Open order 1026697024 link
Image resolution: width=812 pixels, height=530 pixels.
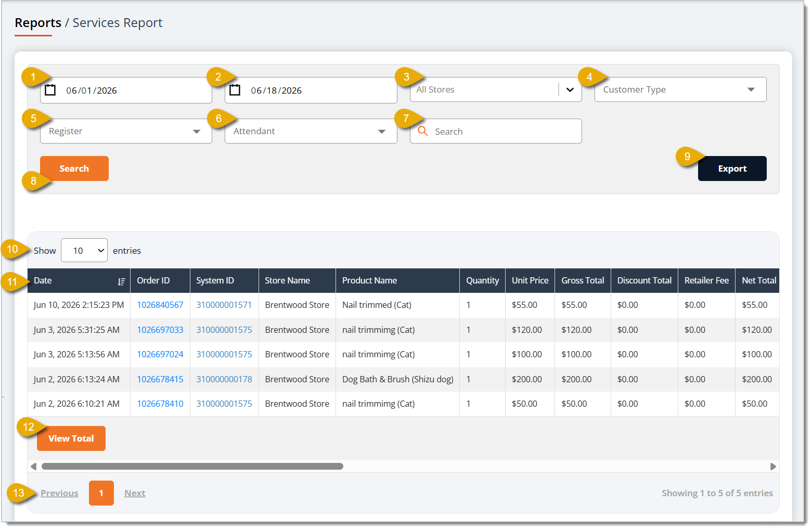coord(160,354)
